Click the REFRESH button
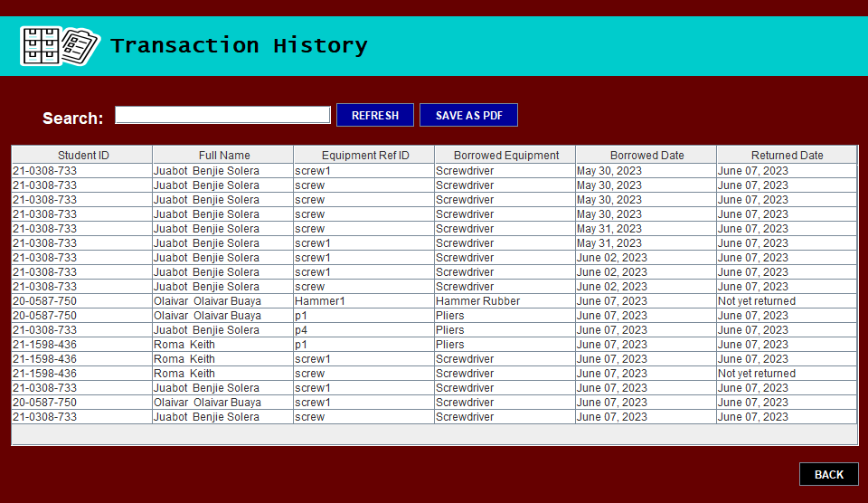Screen dimensions: 868x503 [375, 116]
